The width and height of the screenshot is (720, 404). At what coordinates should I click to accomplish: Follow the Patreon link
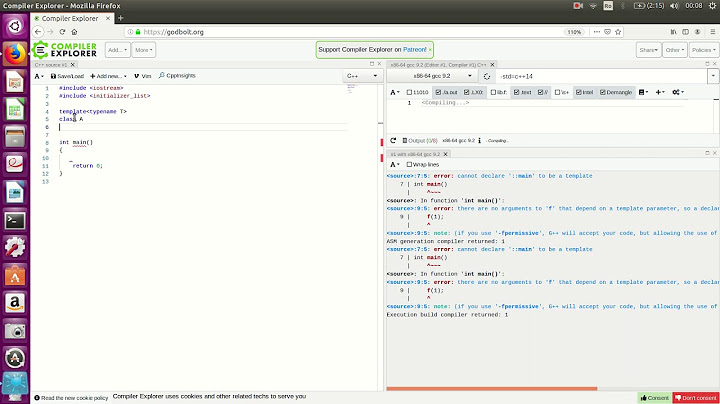tap(414, 50)
